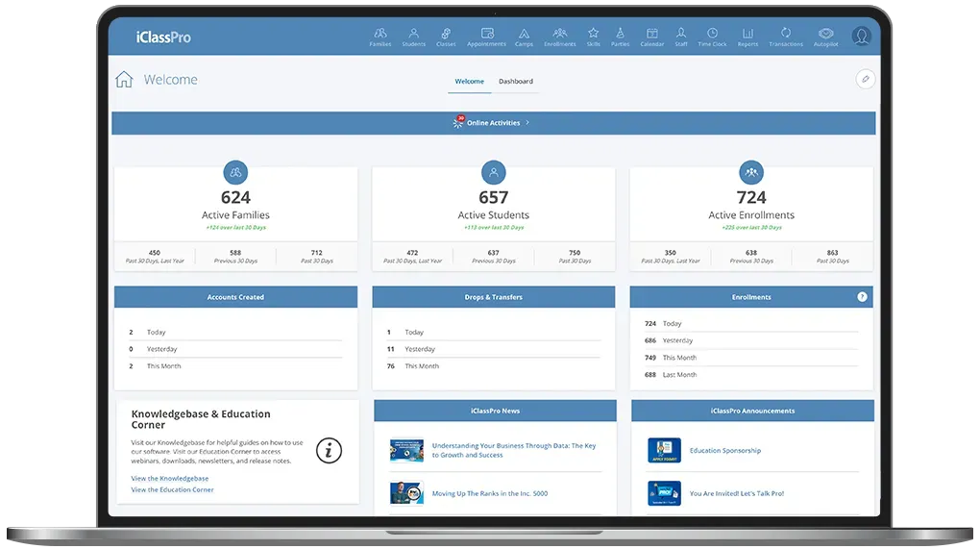Open the Parties section
The image size is (980, 549).
[x=620, y=37]
